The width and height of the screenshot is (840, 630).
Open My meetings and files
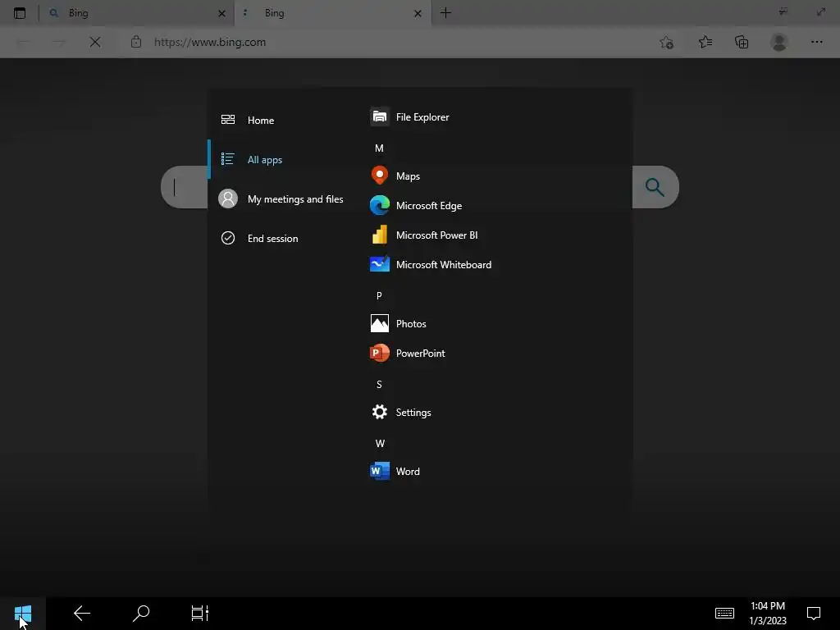pos(281,199)
